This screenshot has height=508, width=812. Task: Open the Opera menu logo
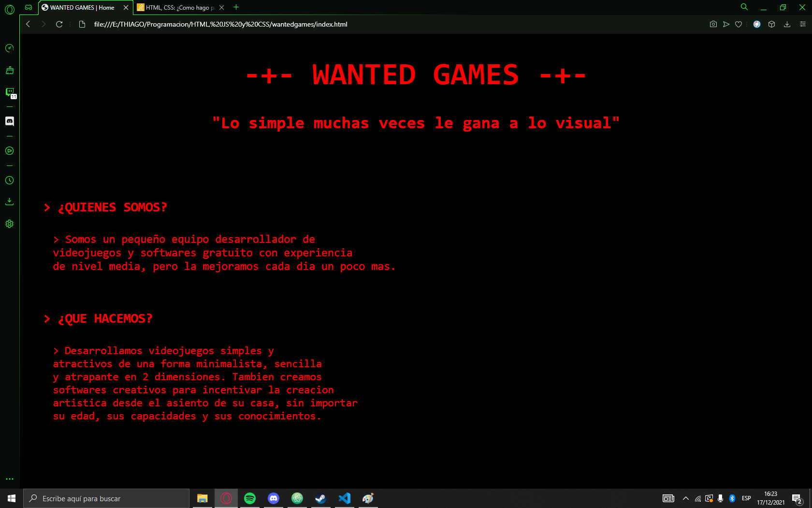click(10, 9)
